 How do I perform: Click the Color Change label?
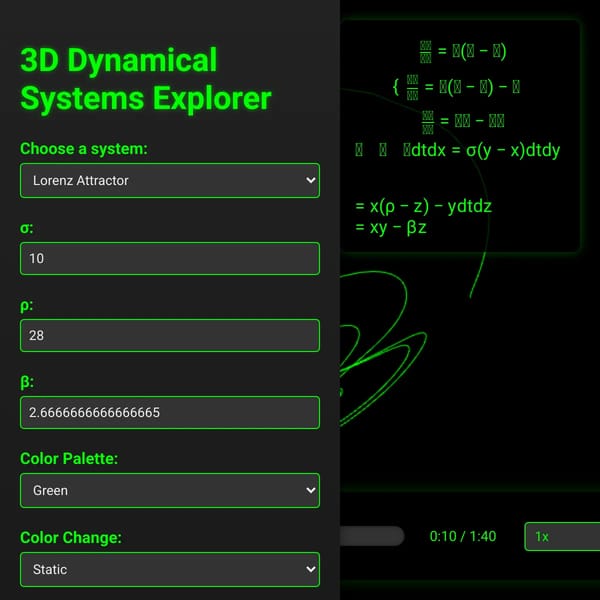point(71,537)
